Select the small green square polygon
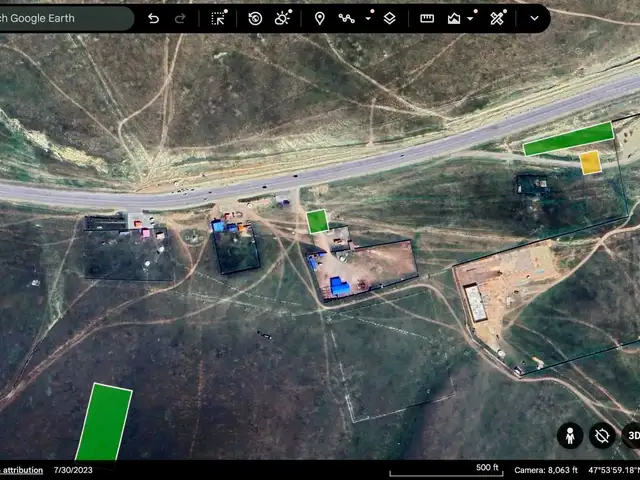This screenshot has width=640, height=480. click(318, 221)
